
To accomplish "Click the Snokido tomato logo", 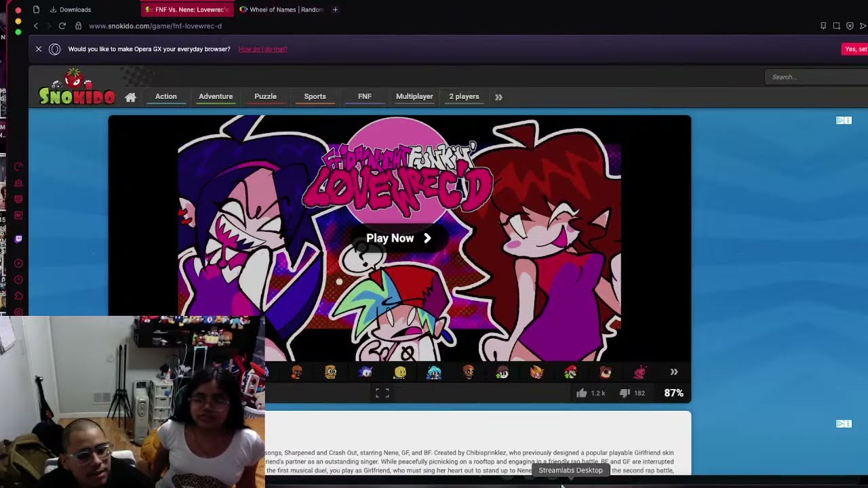I will (x=77, y=87).
